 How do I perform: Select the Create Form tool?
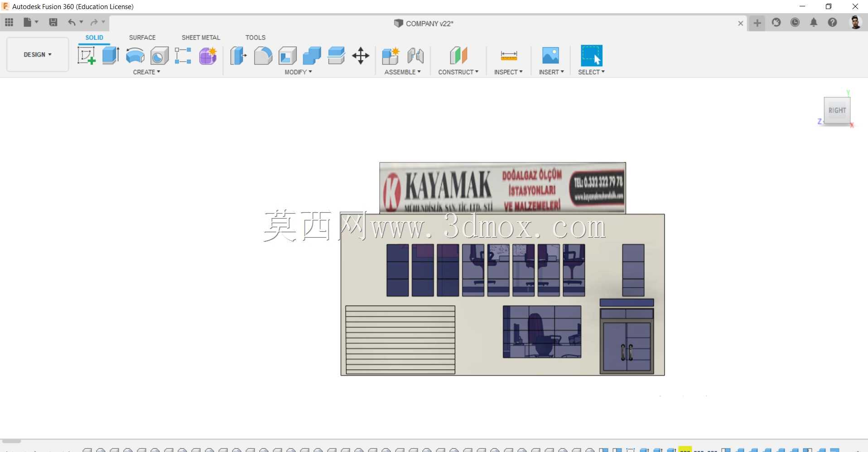(x=208, y=56)
